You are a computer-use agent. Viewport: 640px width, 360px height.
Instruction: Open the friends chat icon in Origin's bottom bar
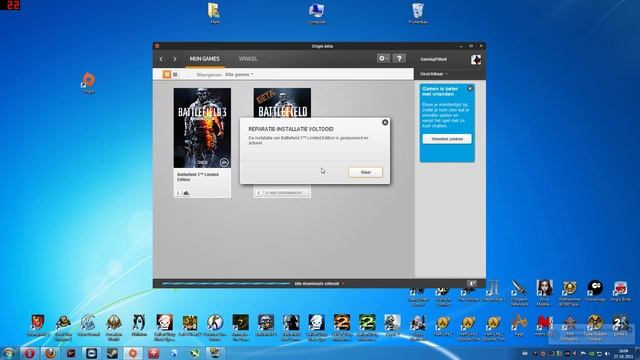click(471, 283)
